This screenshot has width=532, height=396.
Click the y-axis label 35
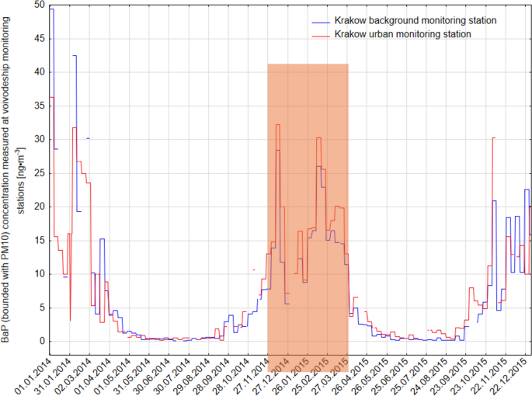pyautogui.click(x=40, y=106)
